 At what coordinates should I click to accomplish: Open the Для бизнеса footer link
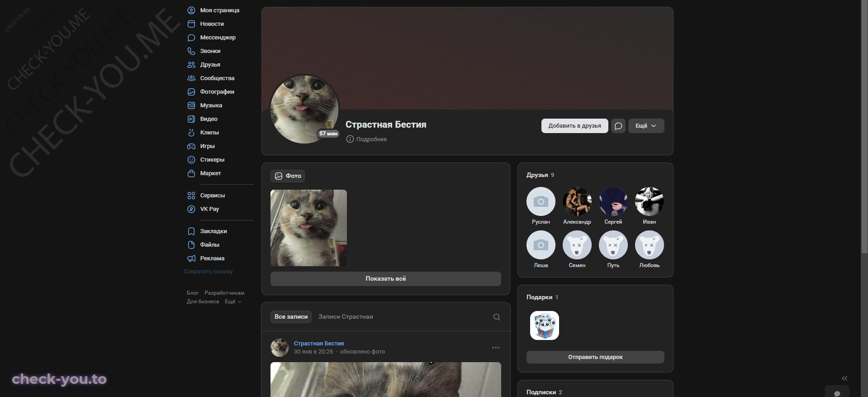[x=203, y=301]
